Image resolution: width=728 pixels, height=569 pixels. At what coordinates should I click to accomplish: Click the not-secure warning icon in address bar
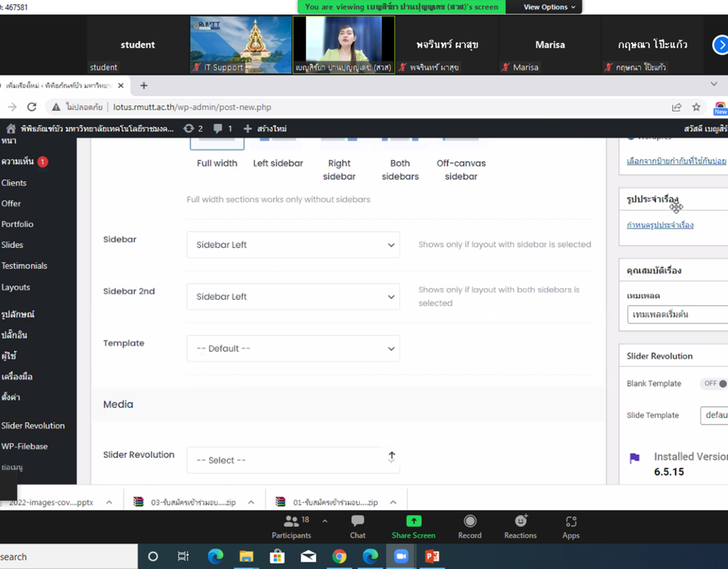tap(56, 107)
